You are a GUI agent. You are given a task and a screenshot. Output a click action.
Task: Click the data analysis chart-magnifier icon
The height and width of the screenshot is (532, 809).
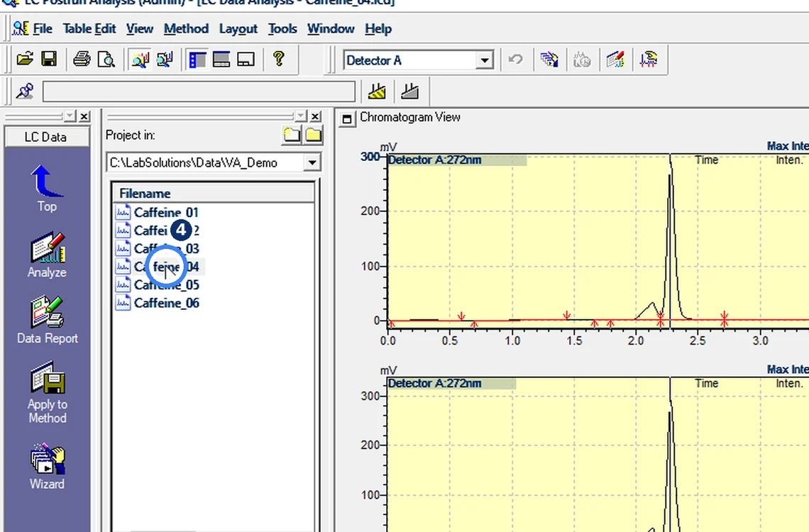[x=140, y=60]
